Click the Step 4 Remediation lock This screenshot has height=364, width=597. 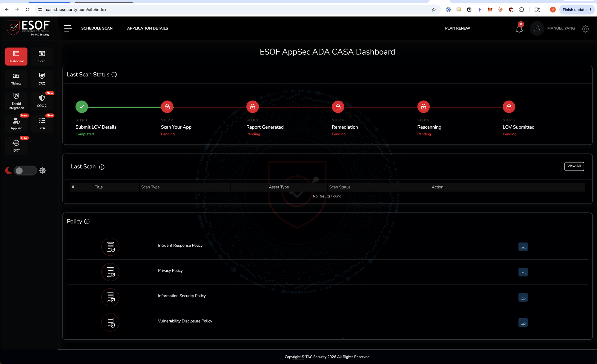coord(338,107)
